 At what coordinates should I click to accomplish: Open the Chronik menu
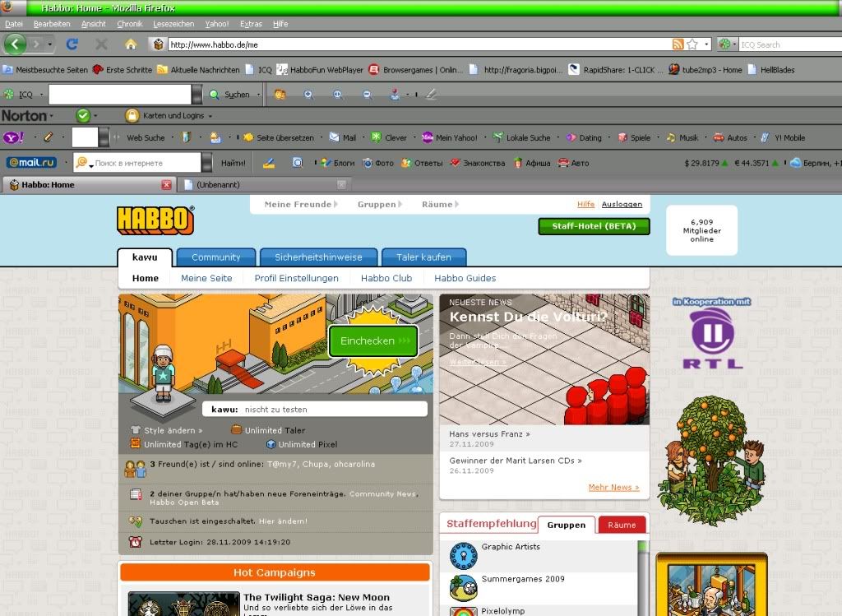point(129,24)
